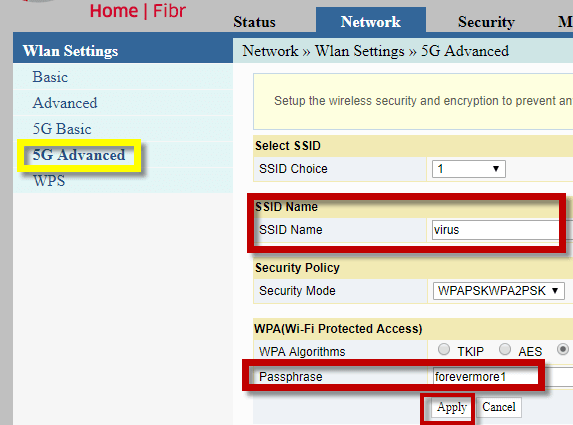This screenshot has width=573, height=425.
Task: Click the Apply button
Action: click(x=452, y=407)
